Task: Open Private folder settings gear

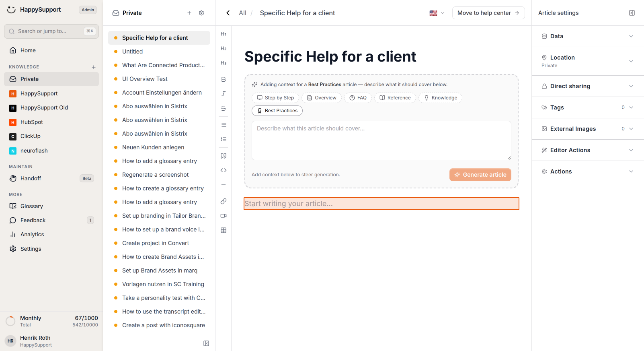Action: 201,13
